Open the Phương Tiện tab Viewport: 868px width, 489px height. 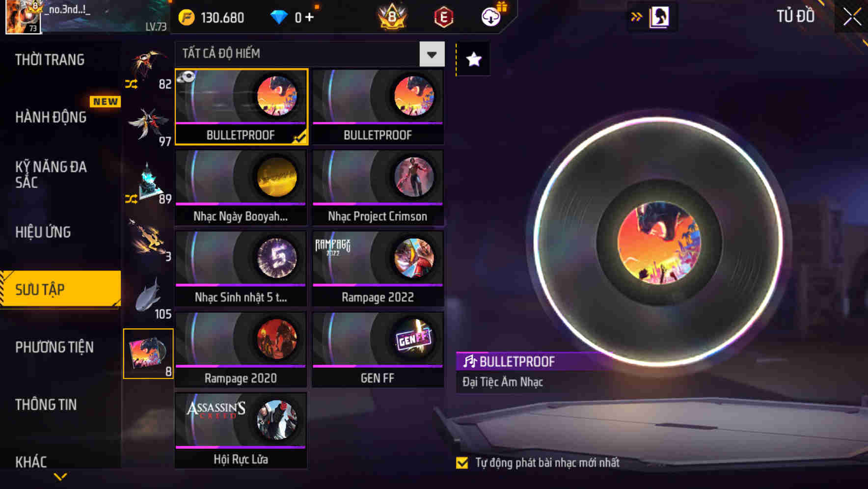click(54, 347)
